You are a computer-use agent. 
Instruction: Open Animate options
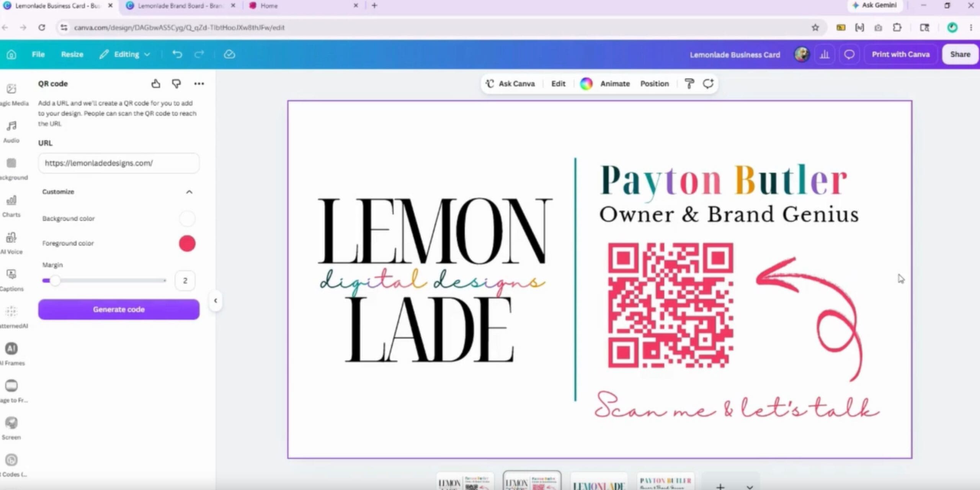pyautogui.click(x=615, y=83)
